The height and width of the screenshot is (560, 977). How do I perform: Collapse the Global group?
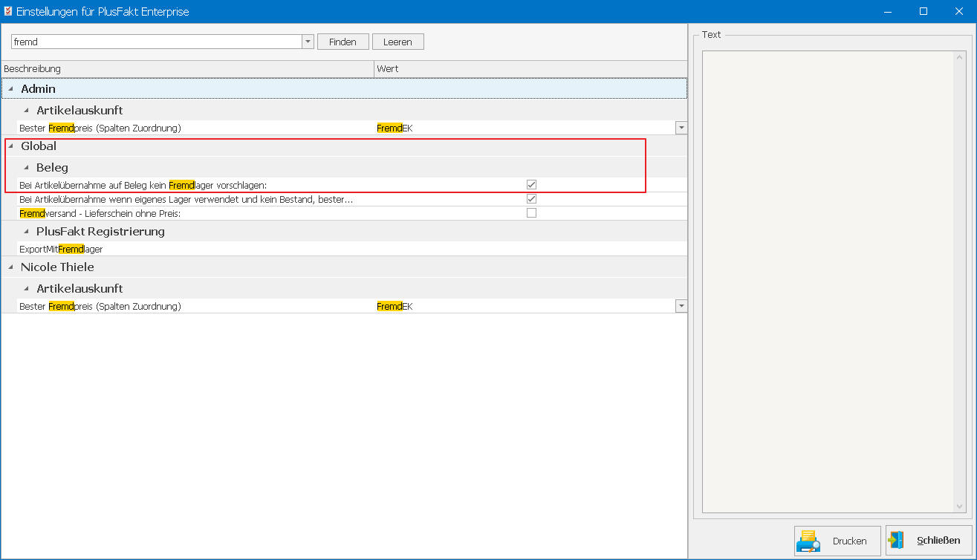coord(10,146)
